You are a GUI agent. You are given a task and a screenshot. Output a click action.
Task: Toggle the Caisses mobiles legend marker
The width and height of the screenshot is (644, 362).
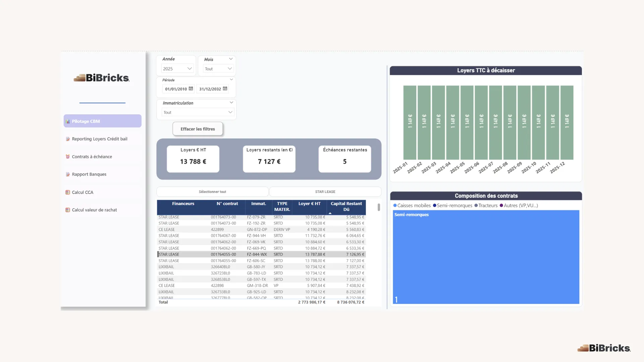[x=395, y=205]
